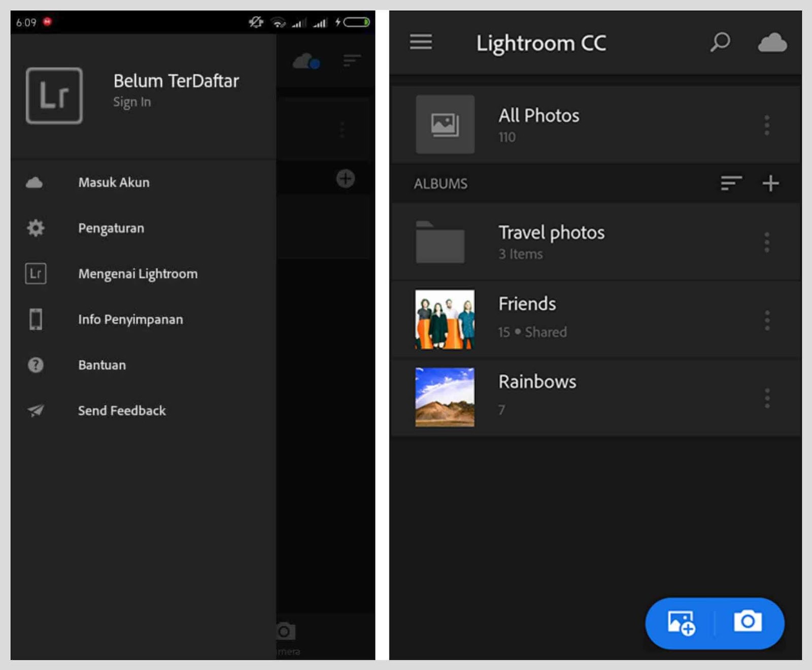Tap the question mark icon beside Bantuan
Image resolution: width=812 pixels, height=670 pixels.
coord(36,365)
